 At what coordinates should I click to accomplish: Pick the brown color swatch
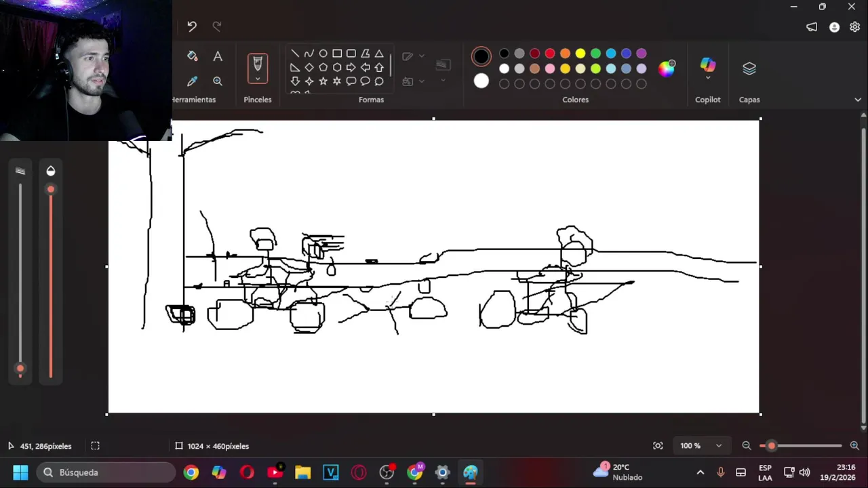[534, 68]
